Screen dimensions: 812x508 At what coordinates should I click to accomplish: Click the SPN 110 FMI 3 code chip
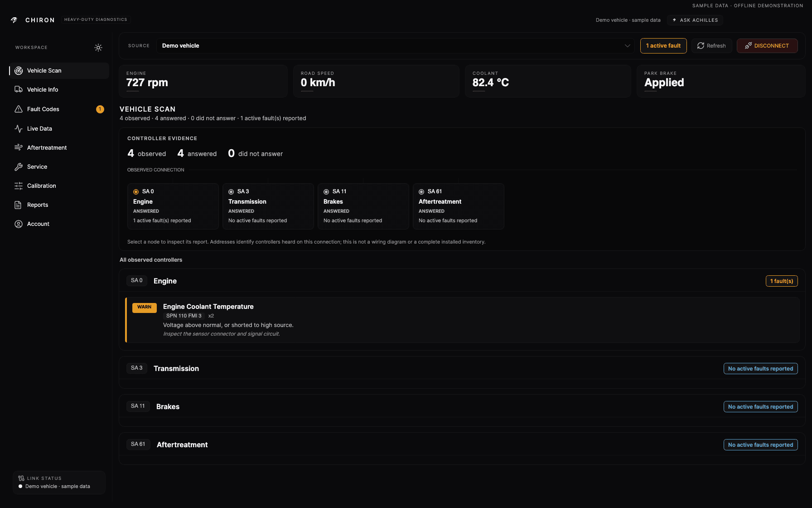pos(184,316)
